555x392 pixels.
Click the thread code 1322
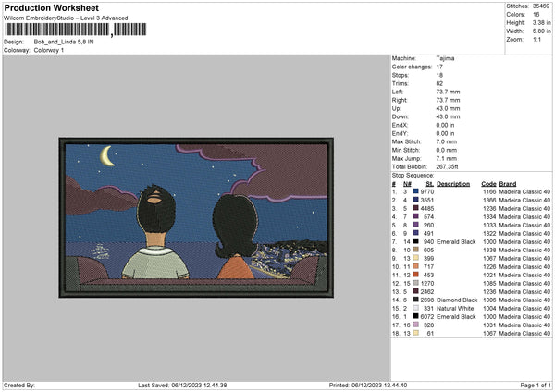coord(489,233)
